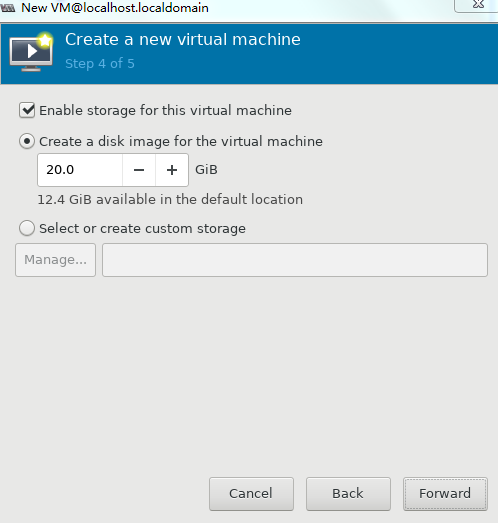Cancel the new VM wizard
Image resolution: width=498 pixels, height=523 pixels.
click(x=251, y=494)
